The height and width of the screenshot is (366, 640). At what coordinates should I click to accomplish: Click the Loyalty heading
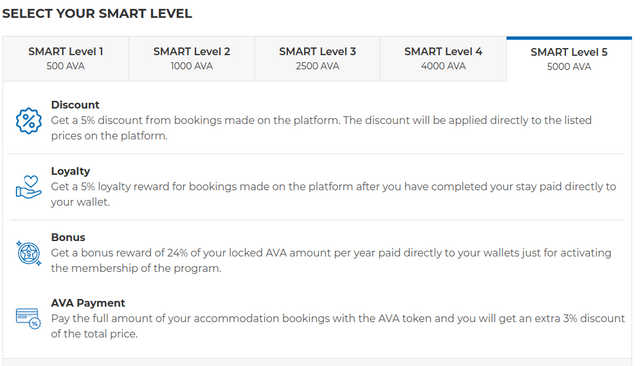pyautogui.click(x=71, y=171)
